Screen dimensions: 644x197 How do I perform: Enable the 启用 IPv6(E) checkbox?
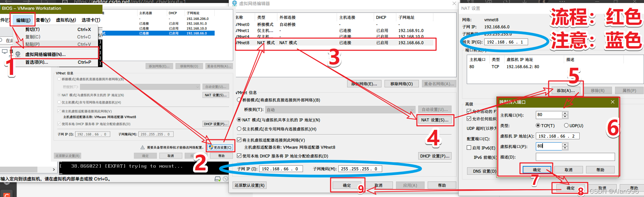click(x=469, y=148)
